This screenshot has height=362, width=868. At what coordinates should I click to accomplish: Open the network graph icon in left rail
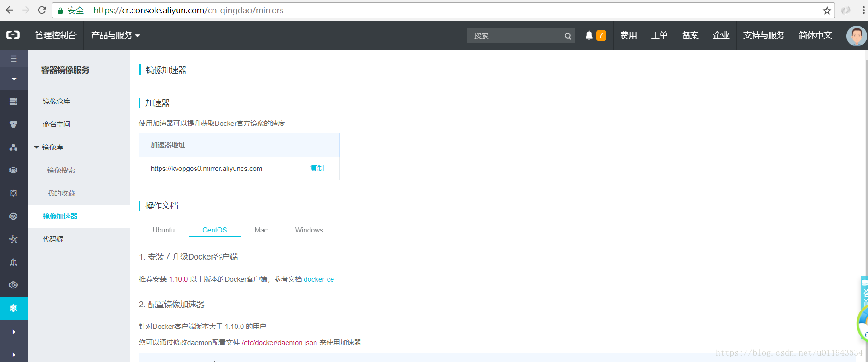point(14,239)
